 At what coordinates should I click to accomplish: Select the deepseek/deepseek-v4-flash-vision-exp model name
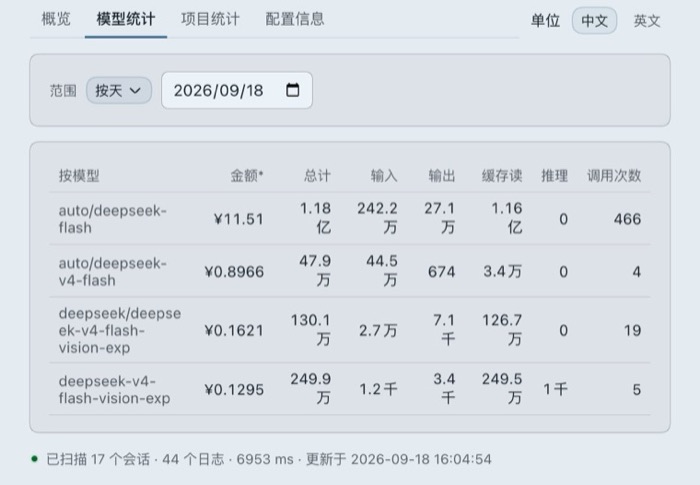[120, 330]
